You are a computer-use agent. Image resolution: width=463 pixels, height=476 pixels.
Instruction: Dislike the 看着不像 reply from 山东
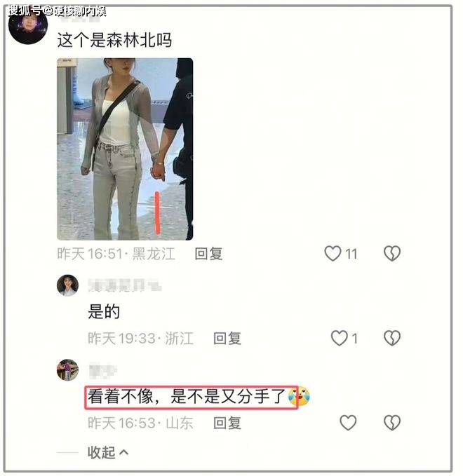coord(392,423)
